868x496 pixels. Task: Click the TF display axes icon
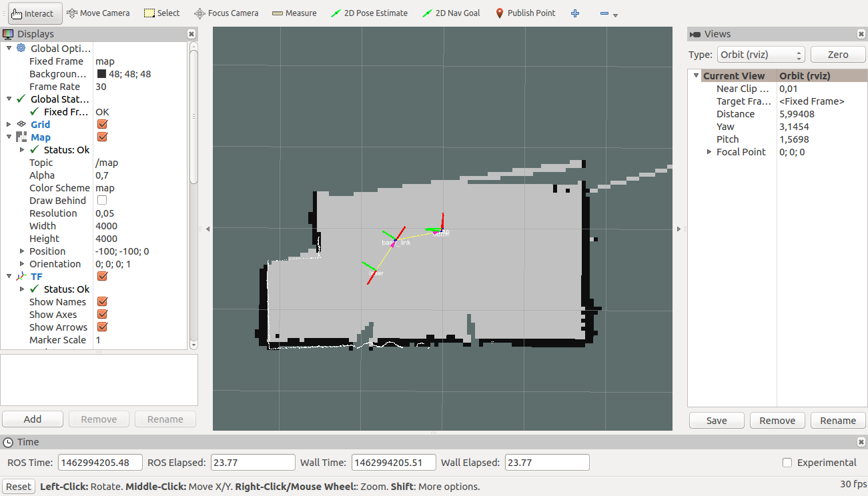[21, 277]
